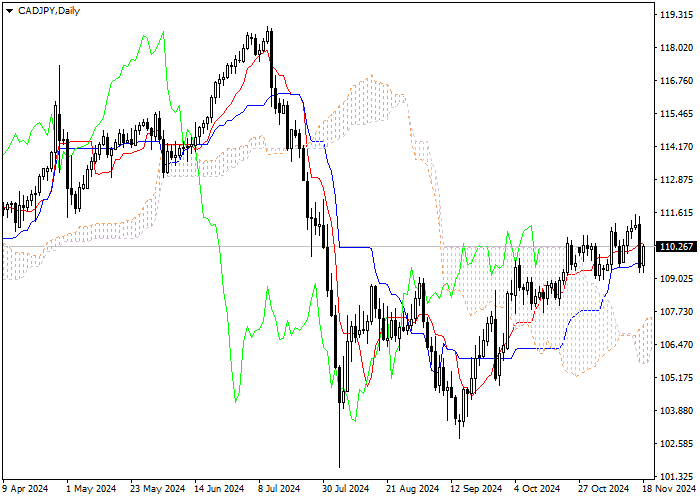Click the 18 Nov 2024 date label
This screenshot has height=500, width=700.
pos(669,489)
